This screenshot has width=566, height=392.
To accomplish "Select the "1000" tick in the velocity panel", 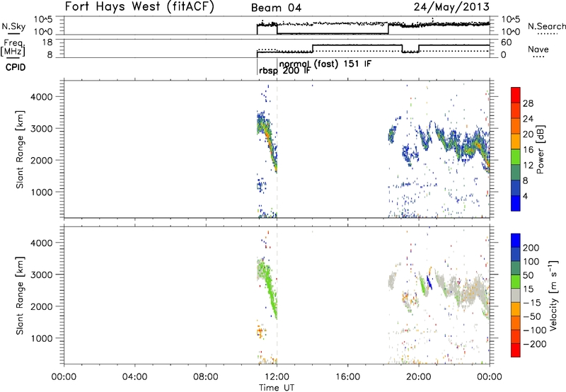I will tap(41, 338).
